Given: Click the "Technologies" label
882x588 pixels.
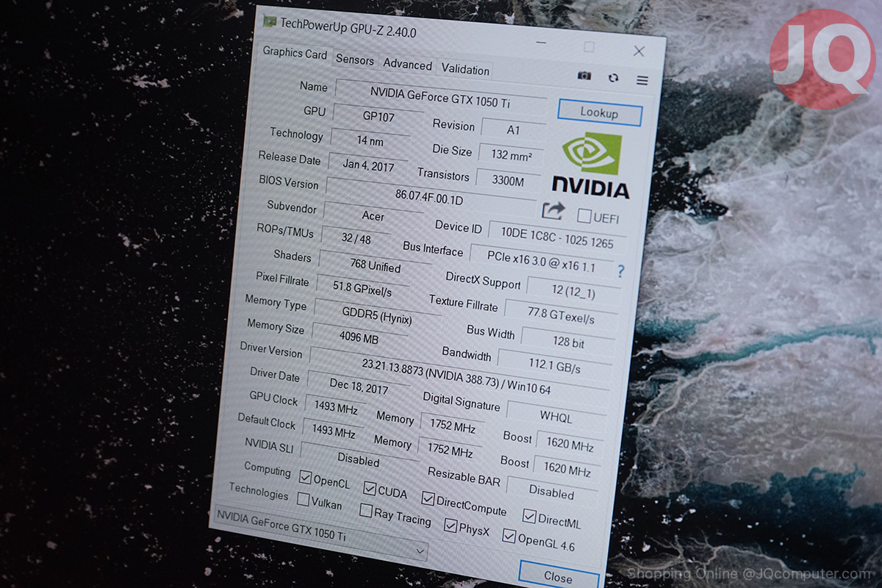Looking at the screenshot, I should coord(259,491).
